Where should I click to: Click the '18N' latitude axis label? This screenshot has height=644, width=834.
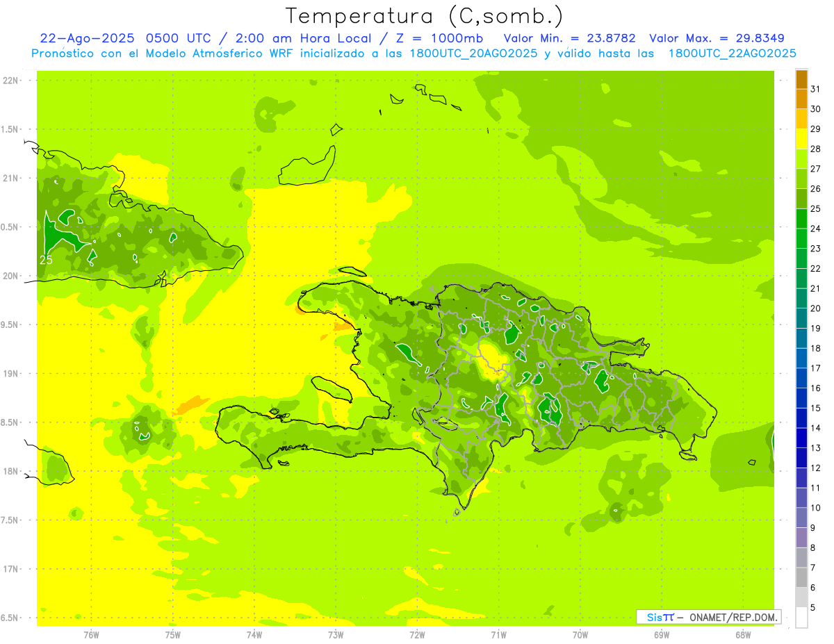coord(10,471)
